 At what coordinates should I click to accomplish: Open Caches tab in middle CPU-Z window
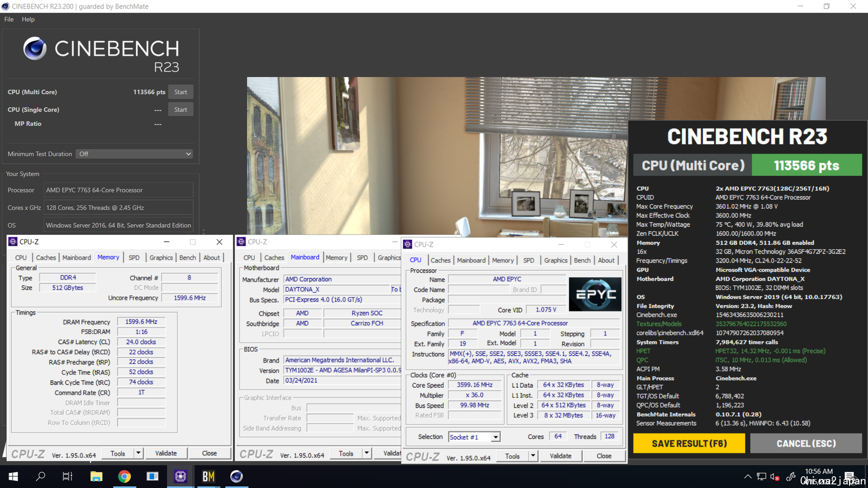[x=274, y=258]
